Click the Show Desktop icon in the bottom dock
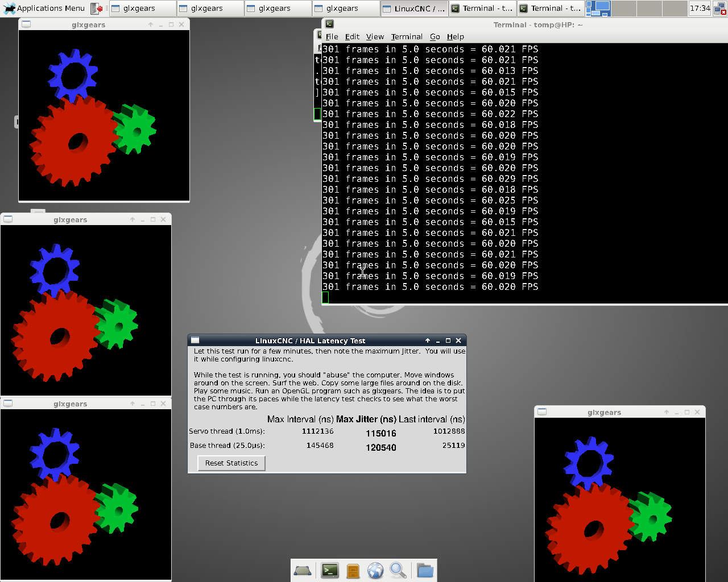The width and height of the screenshot is (728, 582). 303,570
